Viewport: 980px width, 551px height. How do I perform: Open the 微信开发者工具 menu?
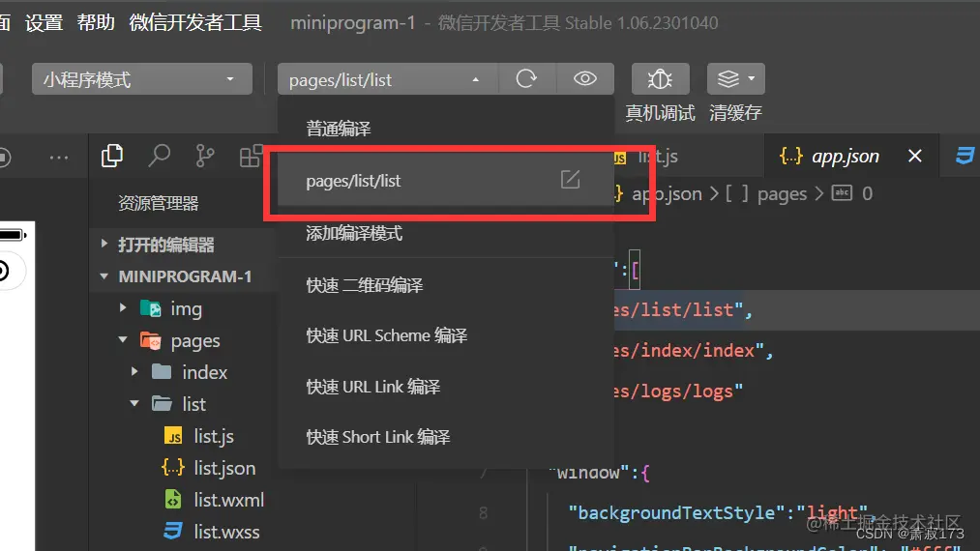(x=195, y=22)
